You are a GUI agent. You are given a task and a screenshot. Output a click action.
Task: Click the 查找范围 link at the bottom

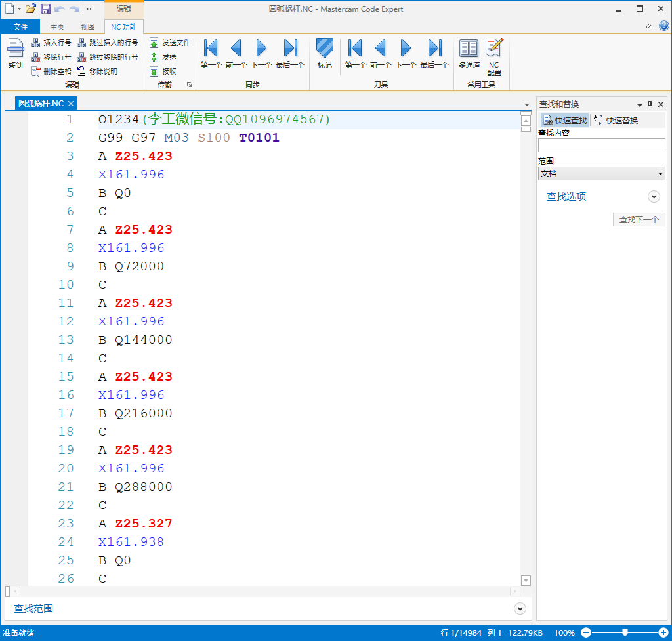[33, 608]
